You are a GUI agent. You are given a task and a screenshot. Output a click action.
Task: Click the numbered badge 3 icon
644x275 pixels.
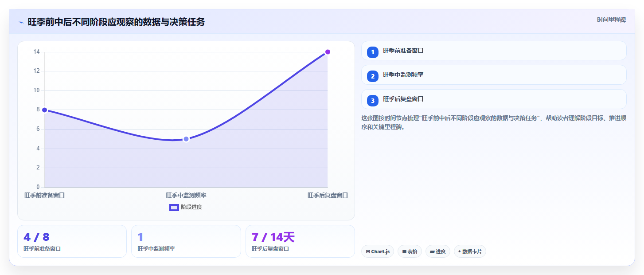click(373, 101)
